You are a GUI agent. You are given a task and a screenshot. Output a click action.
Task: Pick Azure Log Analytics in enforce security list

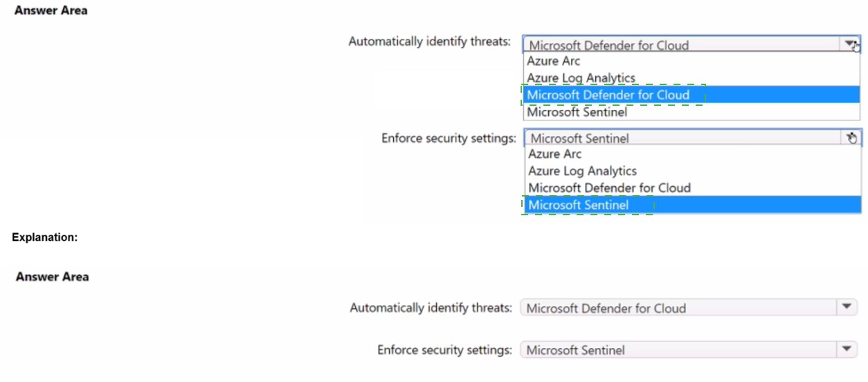click(x=582, y=171)
